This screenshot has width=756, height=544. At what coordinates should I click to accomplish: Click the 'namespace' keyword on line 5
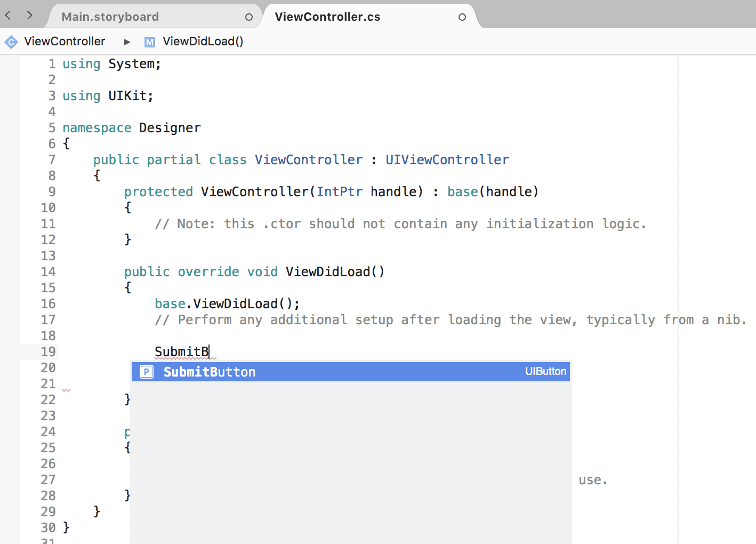click(97, 128)
